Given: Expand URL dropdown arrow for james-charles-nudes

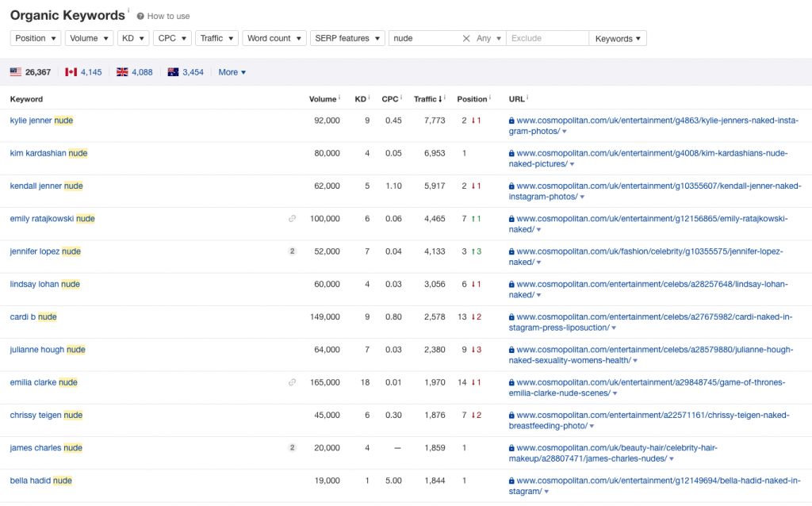Looking at the screenshot, I should coord(671,459).
